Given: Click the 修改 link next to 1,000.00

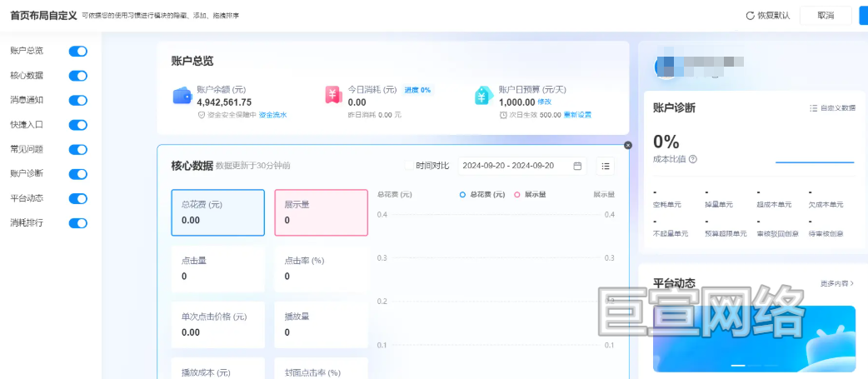Looking at the screenshot, I should 544,102.
